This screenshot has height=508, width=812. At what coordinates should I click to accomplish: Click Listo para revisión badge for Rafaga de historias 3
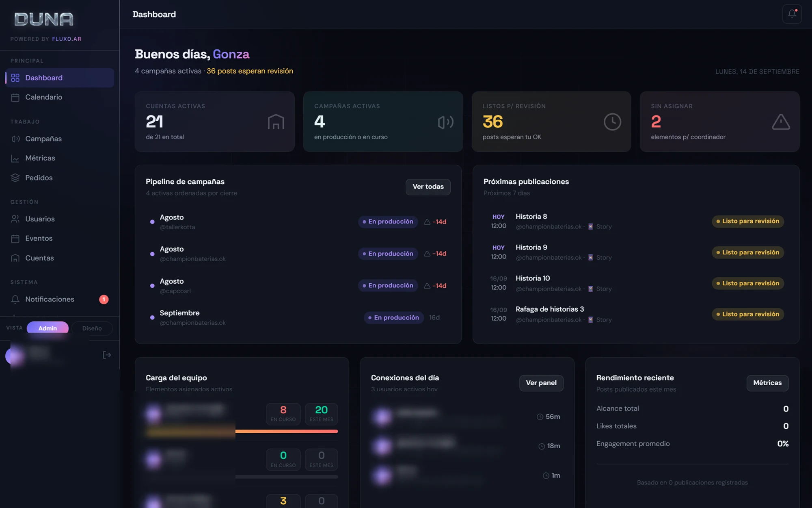748,314
